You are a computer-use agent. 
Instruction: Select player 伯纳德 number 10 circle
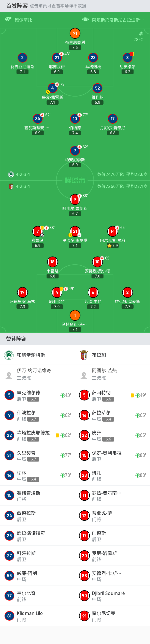point(75,119)
